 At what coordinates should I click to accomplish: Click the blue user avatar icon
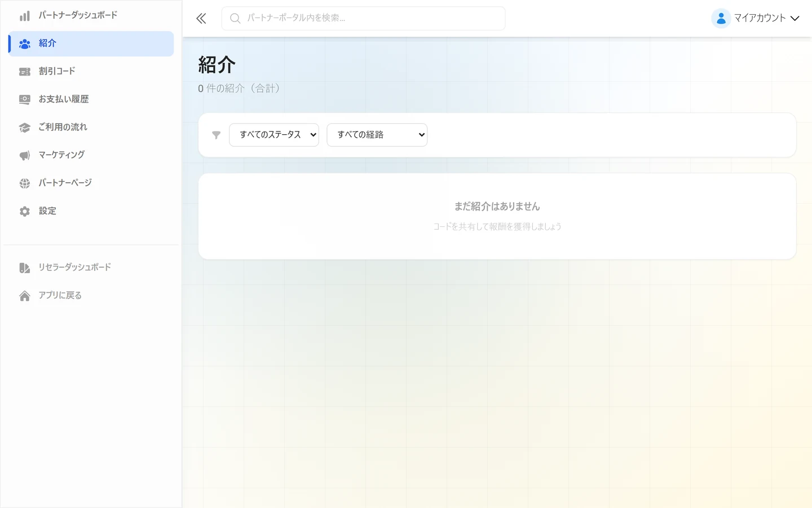click(721, 19)
